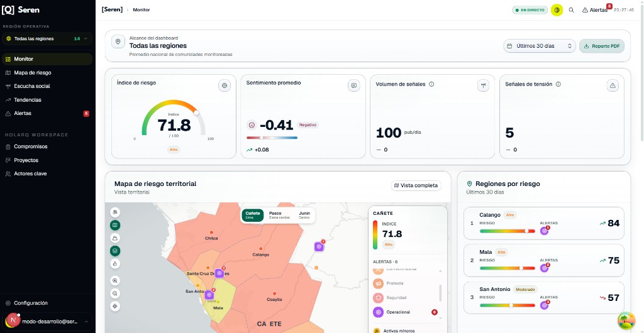Toggle the stacked layers map button
The height and width of the screenshot is (333, 644).
click(x=115, y=251)
